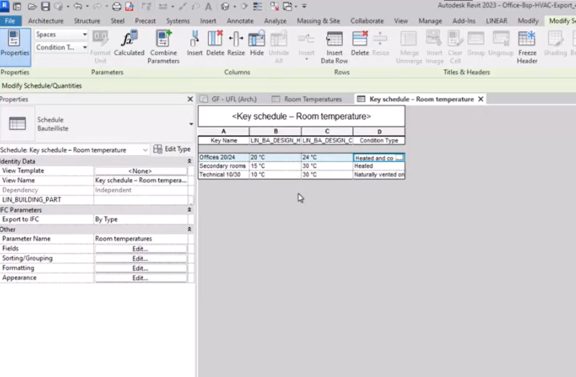Screen dimensions: 576x377
Task: Select the 'Secondary rooms' key name cell
Action: point(224,166)
